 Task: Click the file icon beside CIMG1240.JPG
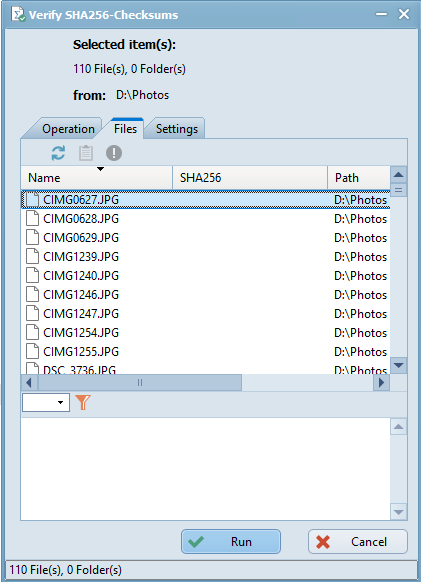tap(33, 276)
